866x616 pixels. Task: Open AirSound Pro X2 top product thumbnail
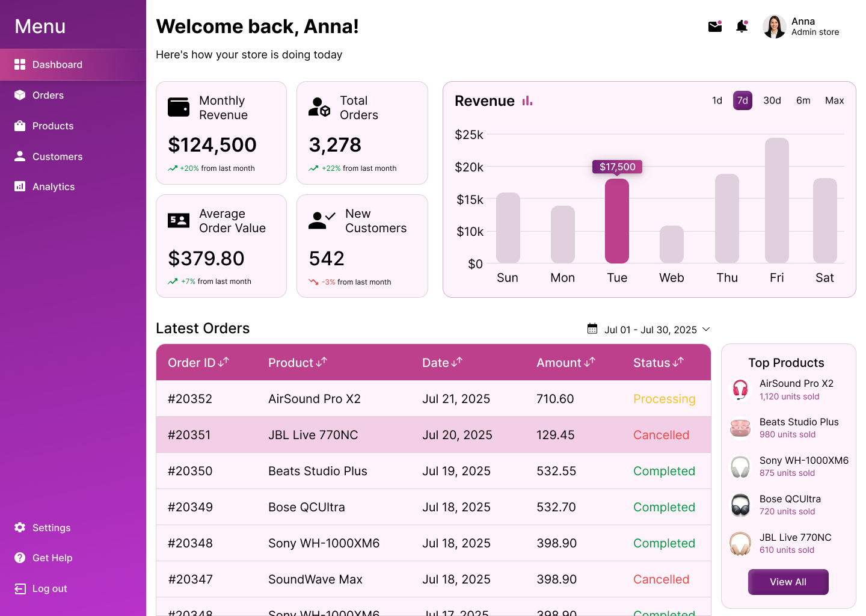(x=740, y=390)
